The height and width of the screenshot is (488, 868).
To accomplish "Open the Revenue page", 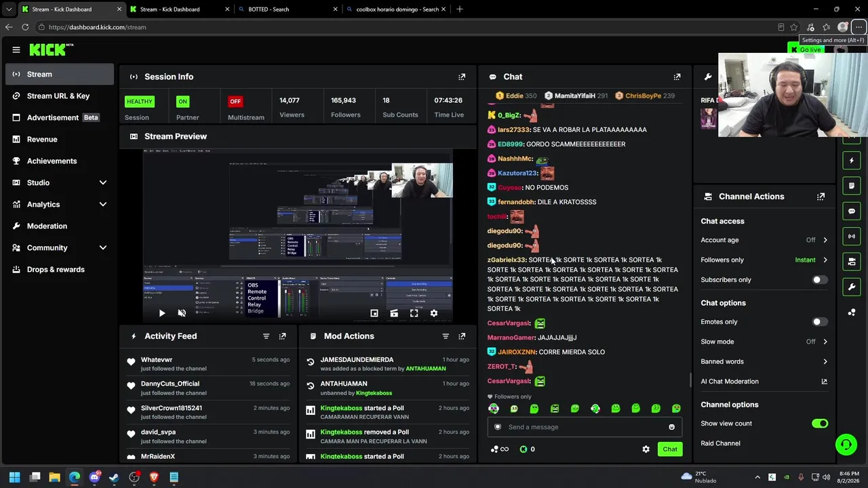I will point(60,139).
